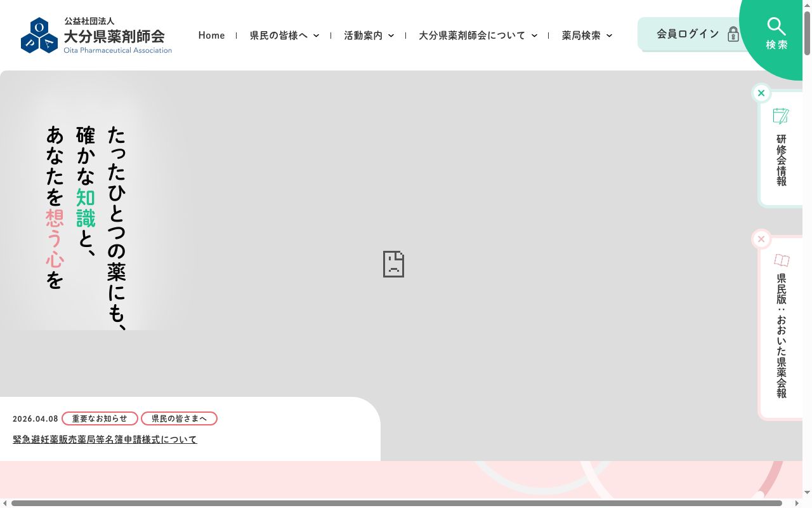Click the broken image icon in hero banner

click(393, 264)
